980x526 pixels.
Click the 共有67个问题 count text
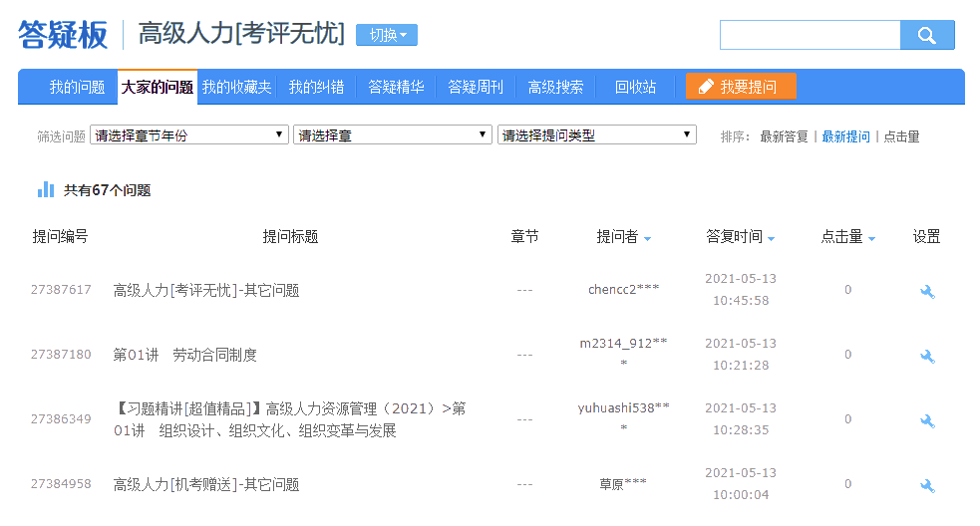(107, 190)
